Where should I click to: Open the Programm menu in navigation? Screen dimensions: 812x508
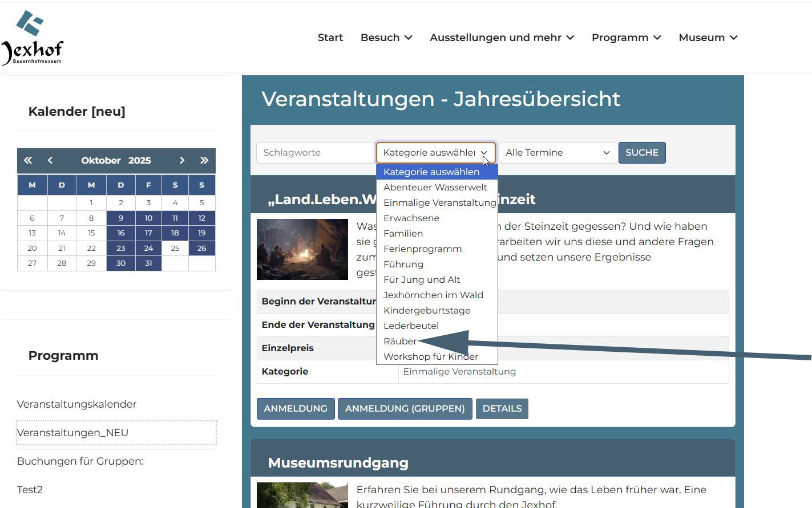(626, 38)
